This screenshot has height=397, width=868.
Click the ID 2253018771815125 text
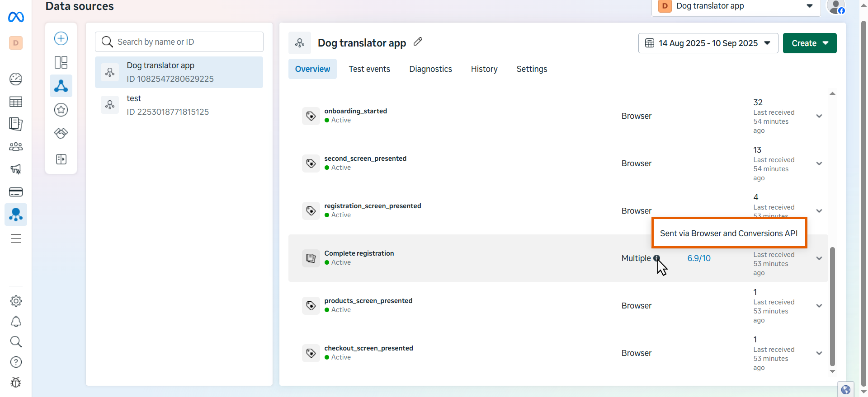(168, 112)
